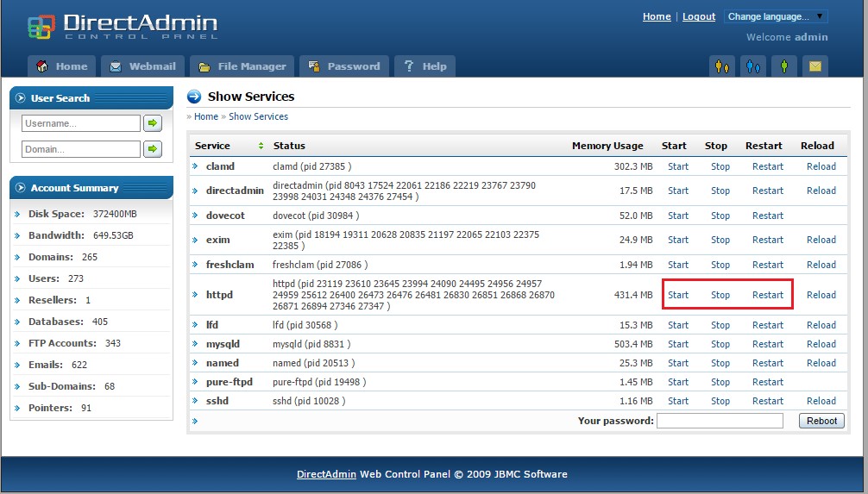Click the arrow bullet beside the clamd row
Image resolution: width=868 pixels, height=494 pixels.
pos(195,166)
